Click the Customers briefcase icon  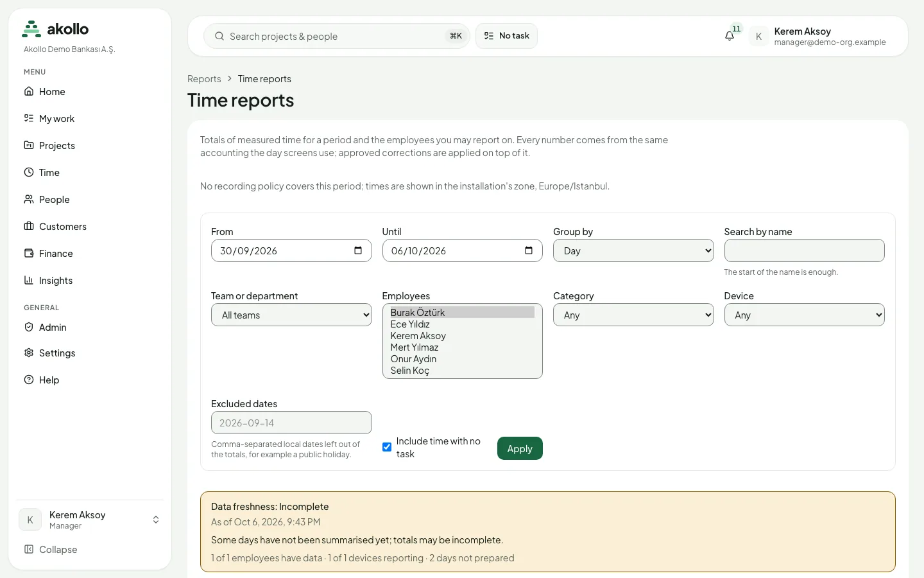pyautogui.click(x=29, y=226)
